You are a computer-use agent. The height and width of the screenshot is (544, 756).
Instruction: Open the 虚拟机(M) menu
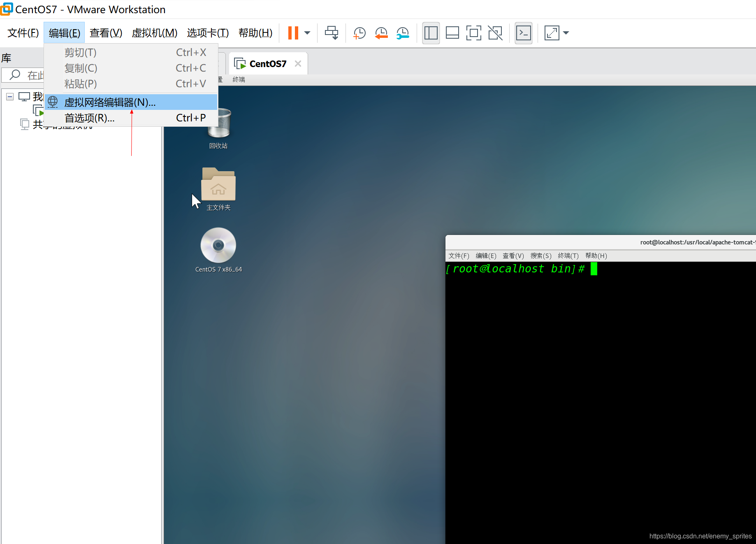(x=155, y=33)
